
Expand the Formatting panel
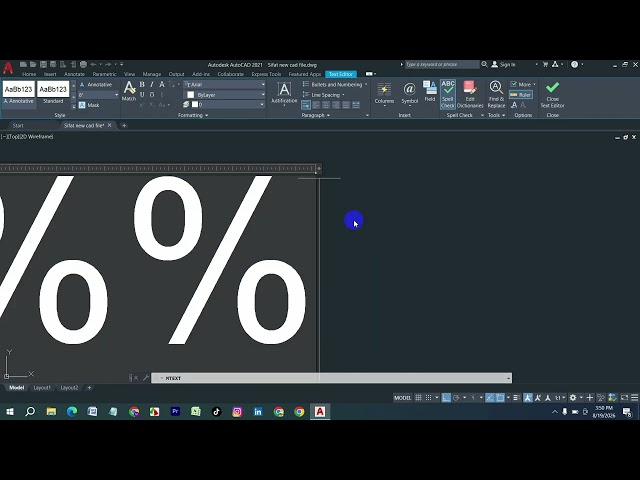(193, 115)
